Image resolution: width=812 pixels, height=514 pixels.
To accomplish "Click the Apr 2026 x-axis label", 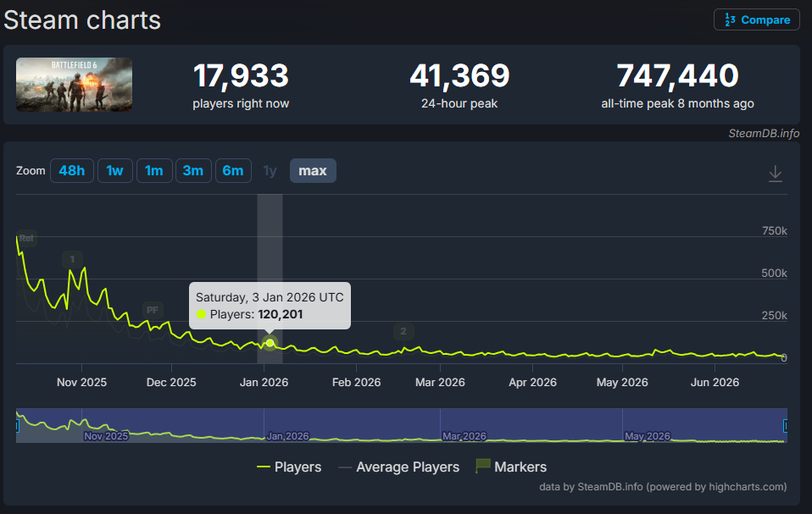I will click(532, 382).
